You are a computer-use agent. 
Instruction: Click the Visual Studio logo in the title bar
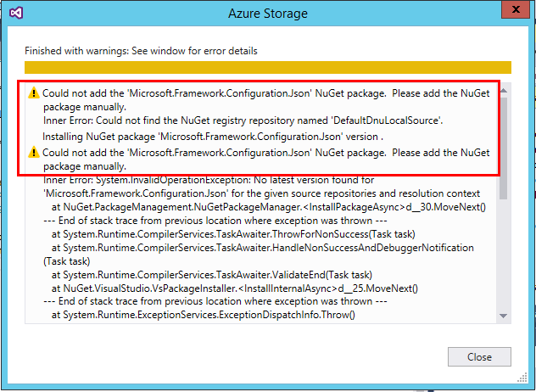point(16,13)
